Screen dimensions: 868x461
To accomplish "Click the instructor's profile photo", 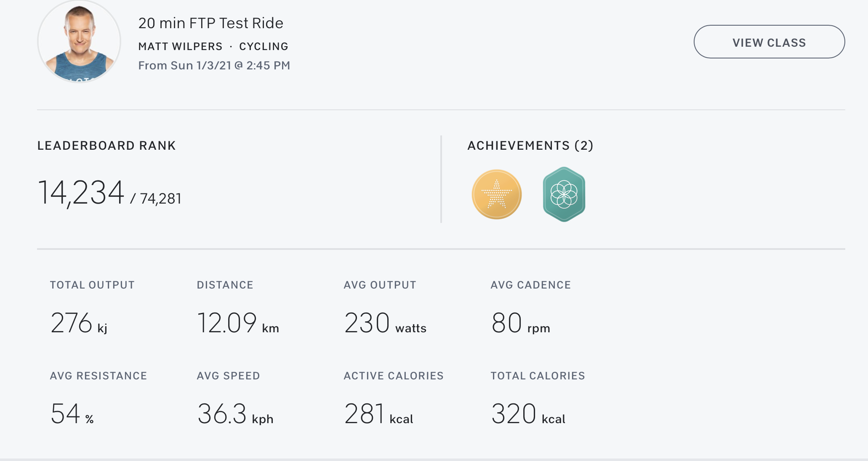I will click(x=79, y=41).
